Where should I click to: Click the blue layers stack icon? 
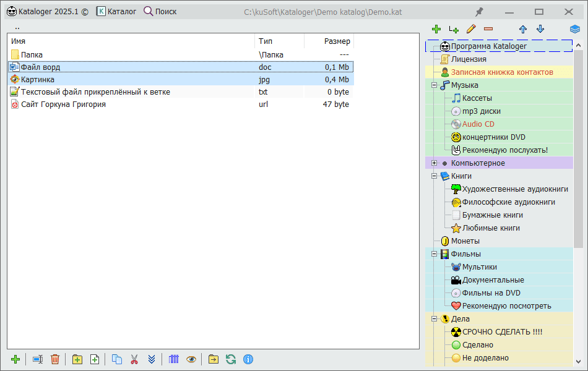575,29
